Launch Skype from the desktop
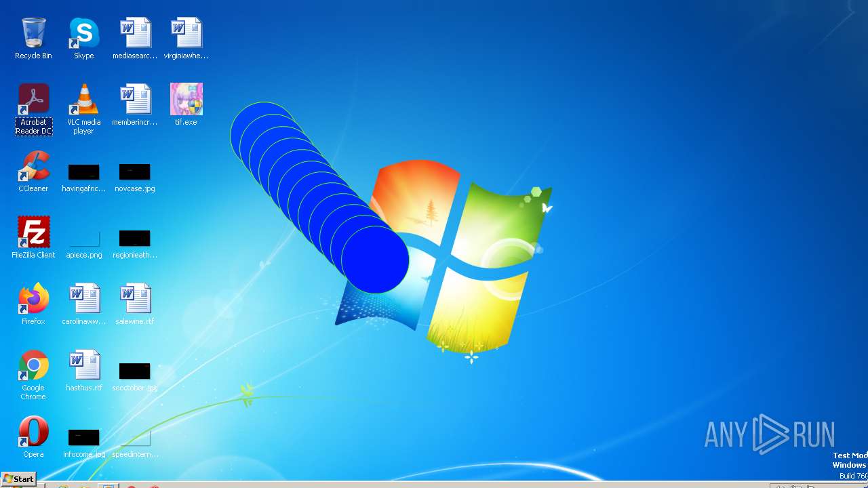The width and height of the screenshot is (868, 488). coord(84,39)
